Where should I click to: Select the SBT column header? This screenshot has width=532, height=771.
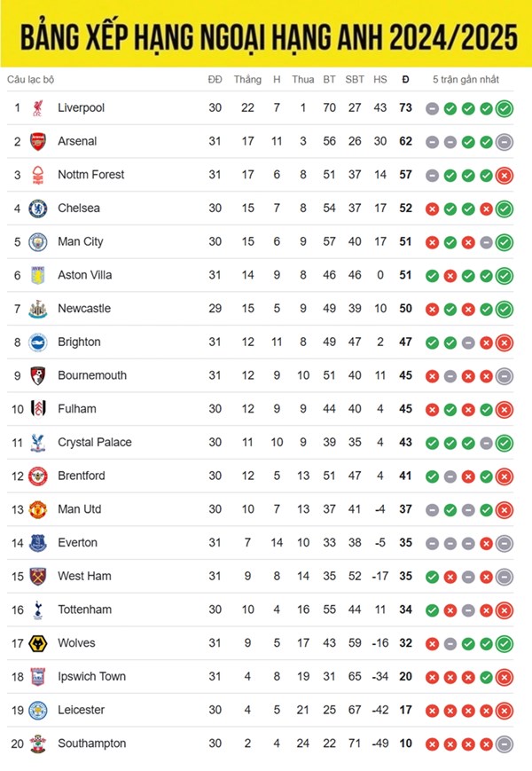click(x=355, y=80)
